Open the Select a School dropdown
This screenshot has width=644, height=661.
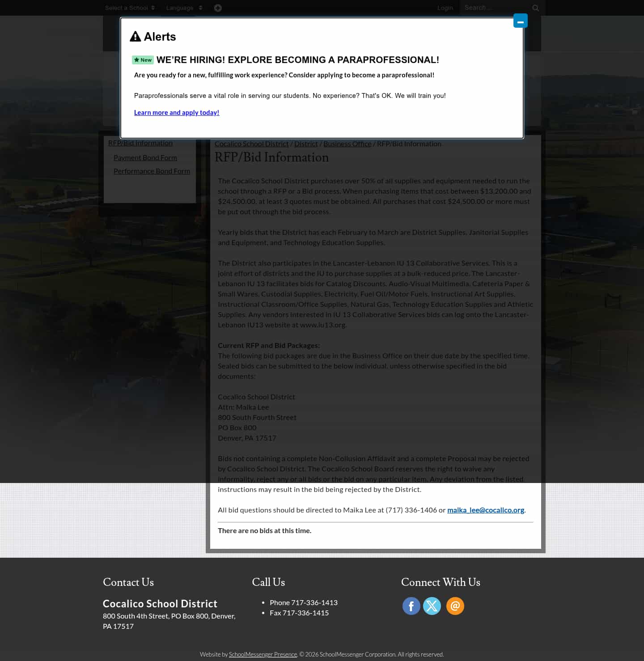click(x=130, y=8)
